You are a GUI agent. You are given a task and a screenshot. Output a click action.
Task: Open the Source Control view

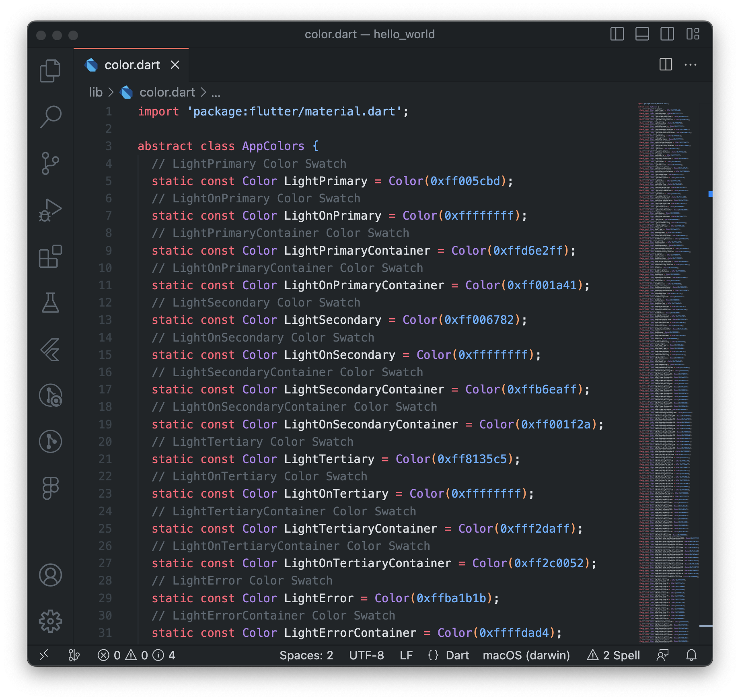coord(50,163)
